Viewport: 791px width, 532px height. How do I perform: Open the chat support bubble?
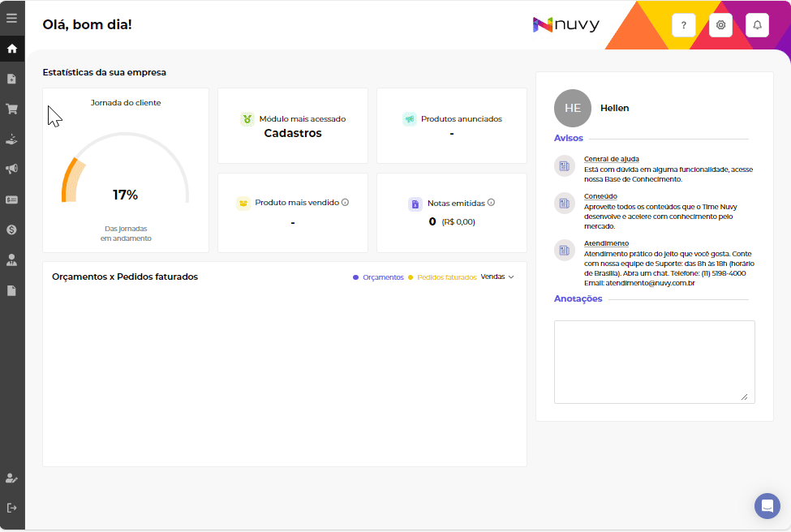coord(767,506)
